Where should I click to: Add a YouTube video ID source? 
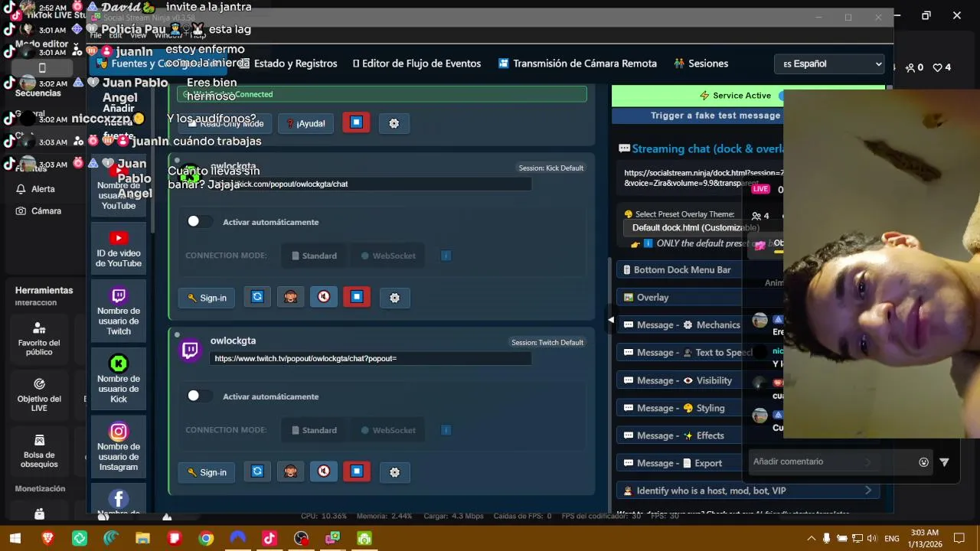119,247
